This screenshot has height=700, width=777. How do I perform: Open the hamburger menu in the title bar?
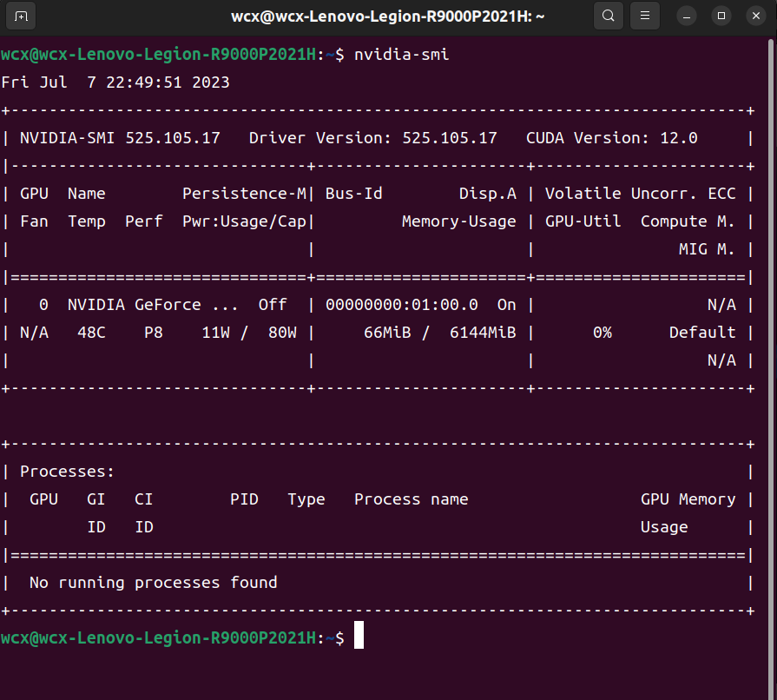point(645,16)
